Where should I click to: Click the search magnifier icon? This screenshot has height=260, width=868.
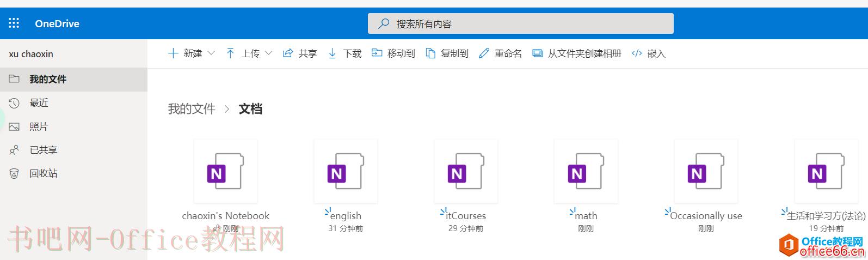tap(384, 23)
